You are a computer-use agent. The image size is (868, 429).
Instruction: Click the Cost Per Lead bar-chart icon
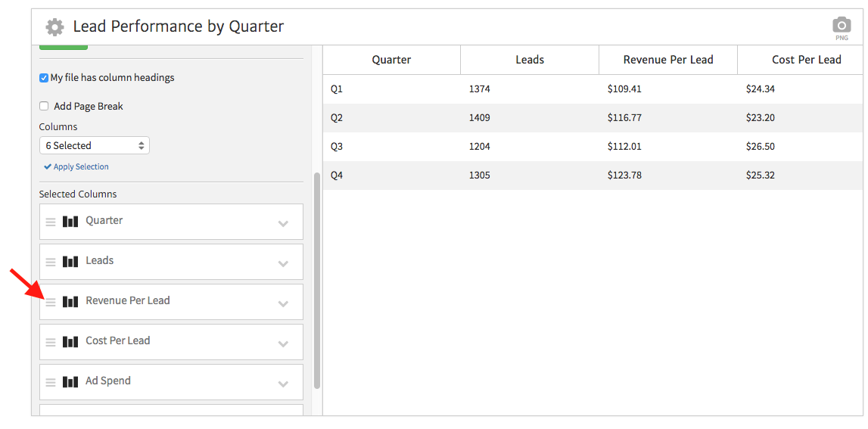pyautogui.click(x=70, y=341)
